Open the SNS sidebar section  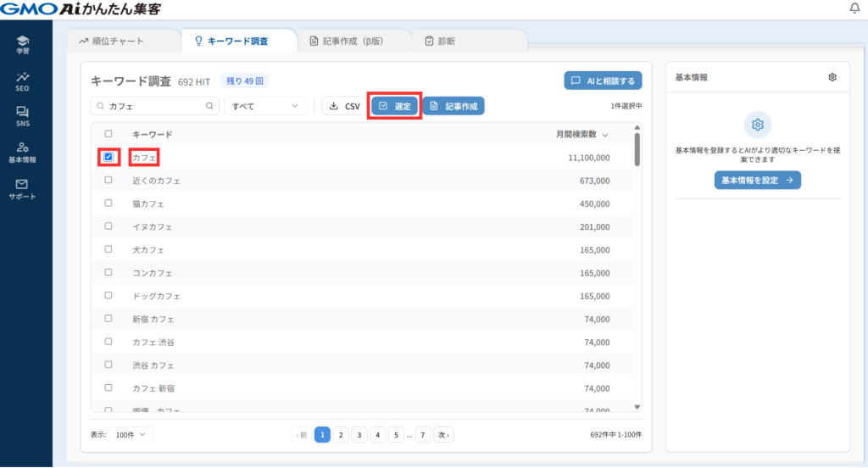(22, 116)
